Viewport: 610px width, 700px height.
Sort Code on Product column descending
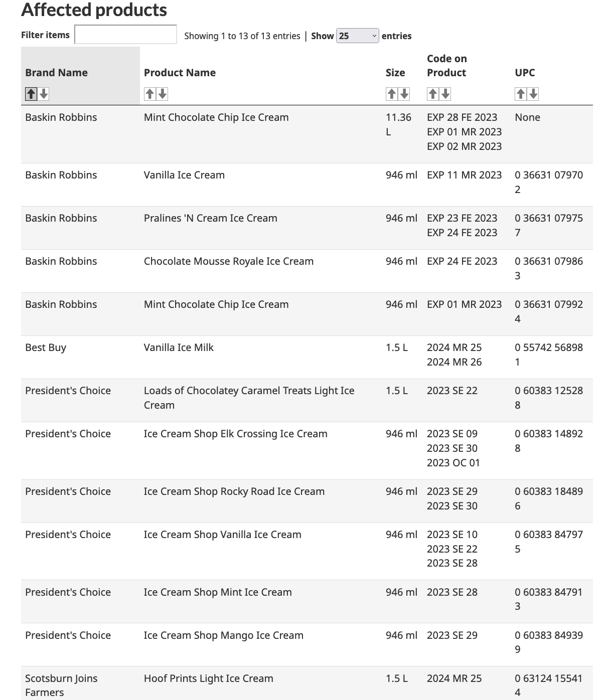tap(445, 94)
